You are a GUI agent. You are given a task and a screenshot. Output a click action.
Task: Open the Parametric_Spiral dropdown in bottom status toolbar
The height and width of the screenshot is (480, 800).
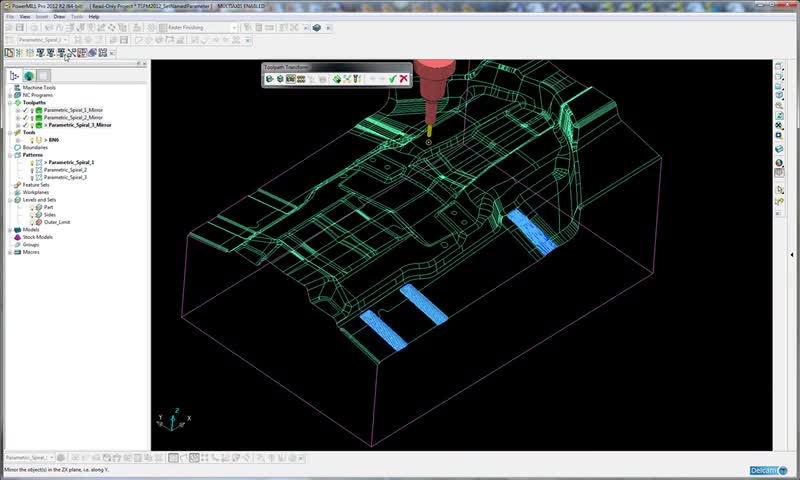coord(52,458)
